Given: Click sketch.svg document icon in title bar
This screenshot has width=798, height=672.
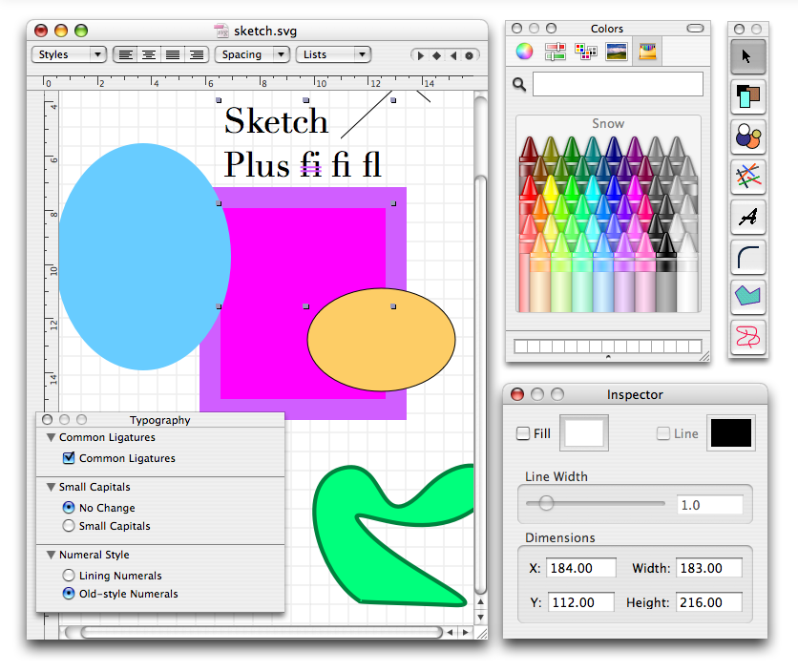Looking at the screenshot, I should tap(221, 31).
